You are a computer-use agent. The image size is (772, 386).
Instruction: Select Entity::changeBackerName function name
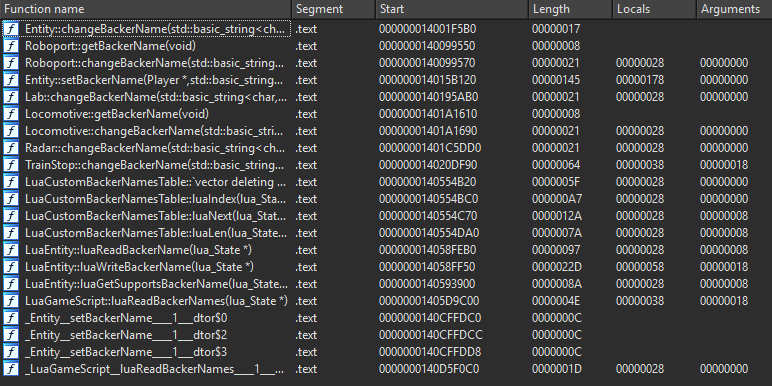click(155, 29)
